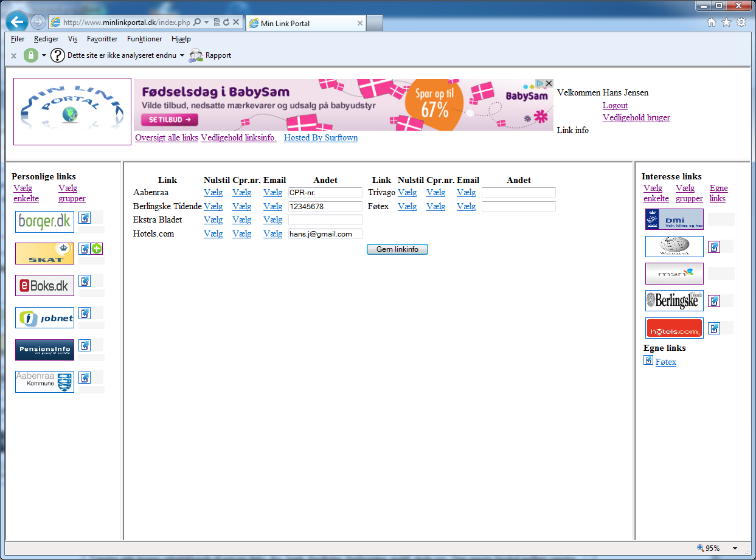Open the Funktioner menu

(x=145, y=39)
